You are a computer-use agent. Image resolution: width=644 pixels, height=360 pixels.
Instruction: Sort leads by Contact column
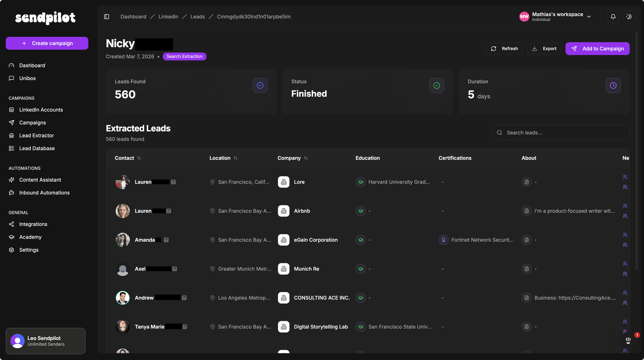point(139,158)
